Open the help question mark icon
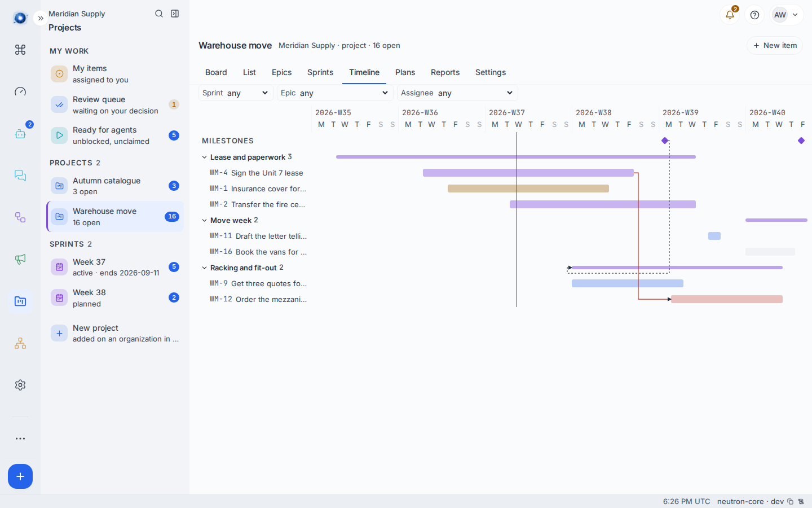The image size is (812, 508). coord(754,15)
